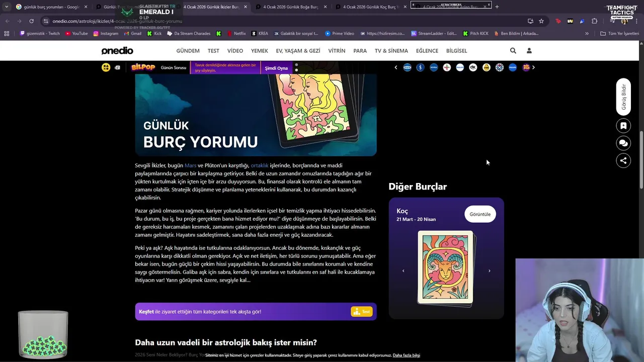This screenshot has height=362, width=644.
Task: Expand hidden bookmarks with the » chevron
Action: pos(587,34)
